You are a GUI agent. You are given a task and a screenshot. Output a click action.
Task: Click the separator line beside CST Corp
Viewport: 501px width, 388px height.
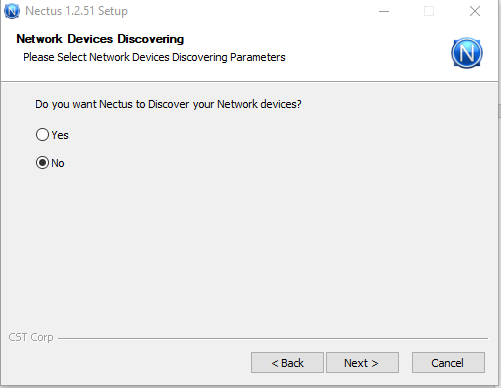273,338
